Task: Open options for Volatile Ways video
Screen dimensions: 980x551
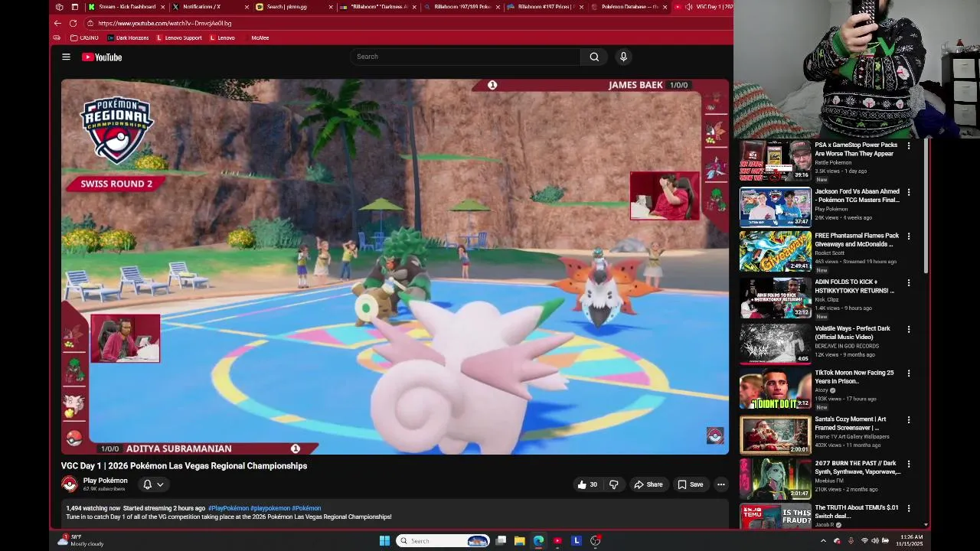Action: 909,329
